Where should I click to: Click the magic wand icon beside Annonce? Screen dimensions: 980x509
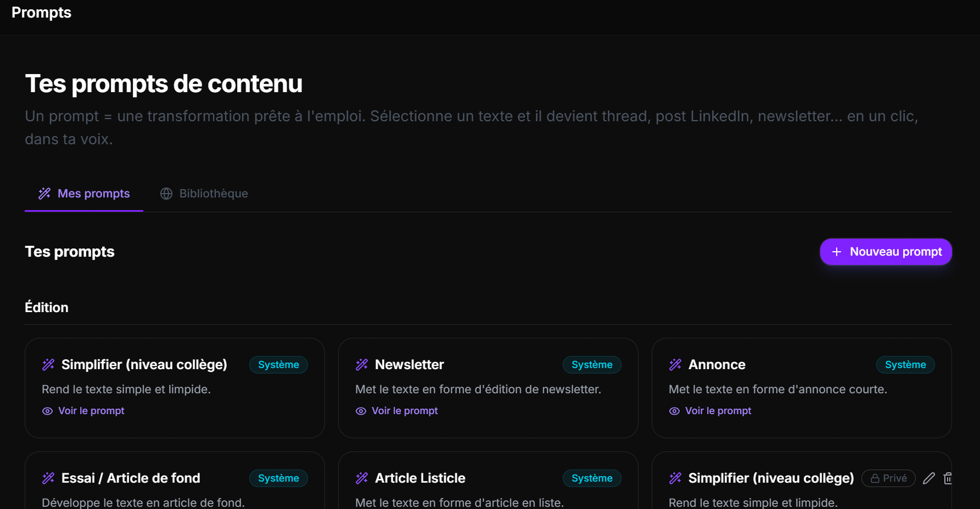tap(675, 365)
